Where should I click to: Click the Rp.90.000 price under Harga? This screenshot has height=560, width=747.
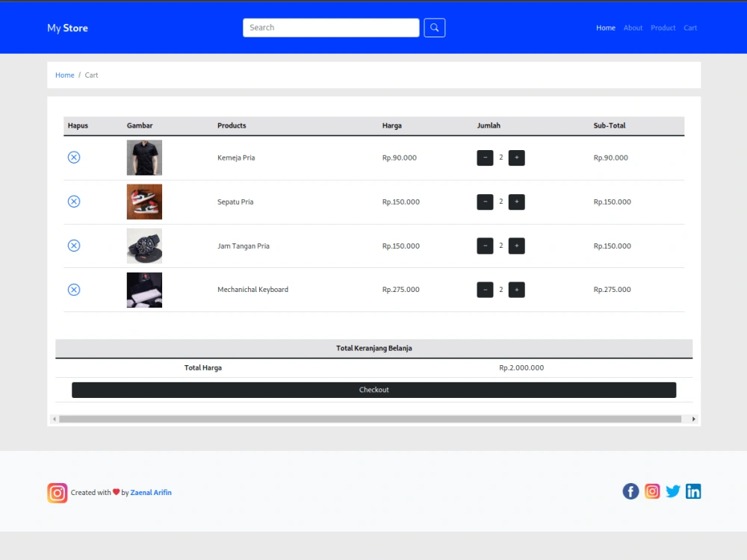(x=399, y=158)
